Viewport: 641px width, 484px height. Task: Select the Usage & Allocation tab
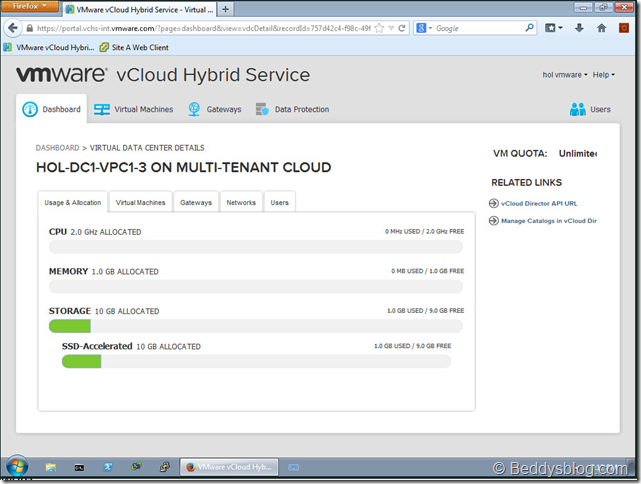[73, 202]
